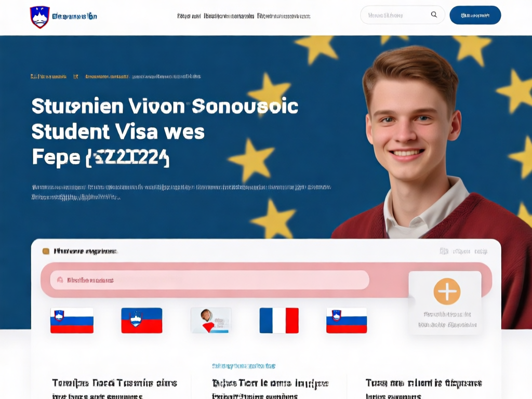The width and height of the screenshot is (532, 399).
Task: Open the first navigation menu item
Action: click(189, 16)
